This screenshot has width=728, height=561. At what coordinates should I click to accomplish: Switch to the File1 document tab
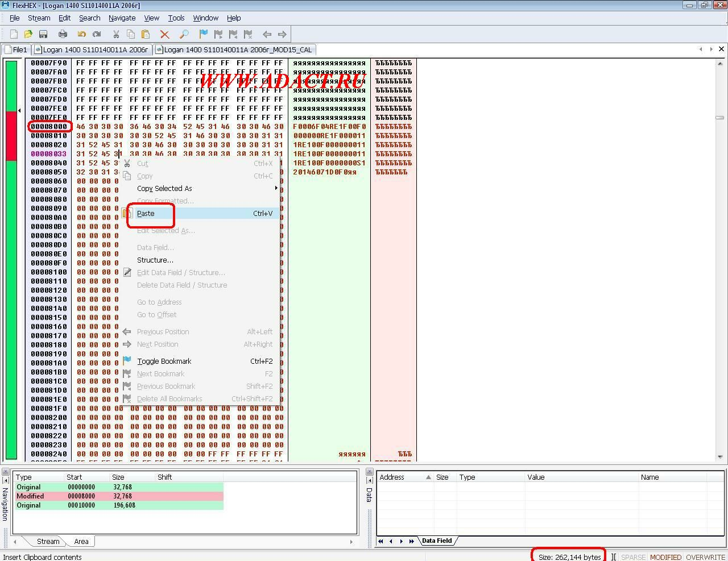pyautogui.click(x=16, y=49)
